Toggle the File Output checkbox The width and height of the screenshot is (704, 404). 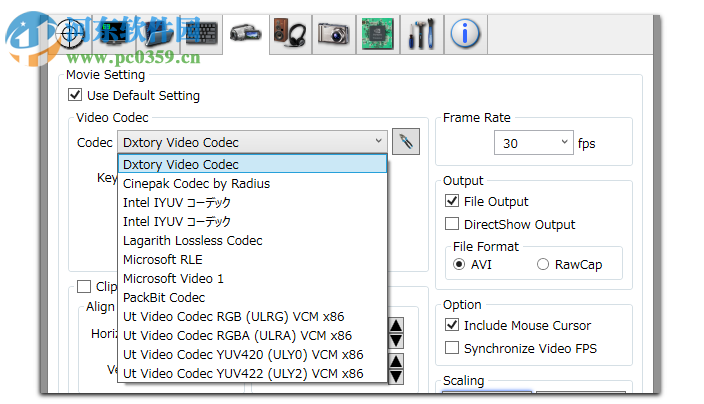click(x=452, y=202)
